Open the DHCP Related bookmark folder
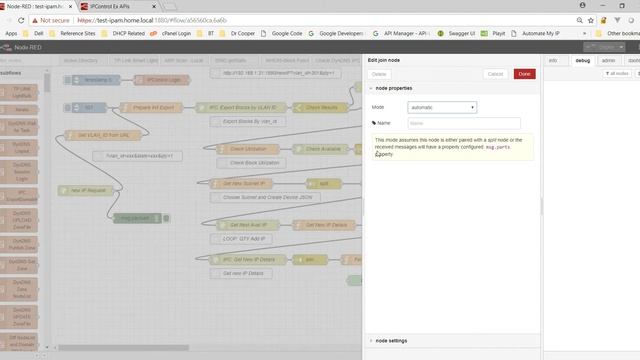Viewport: 640px width, 360px height. click(123, 33)
